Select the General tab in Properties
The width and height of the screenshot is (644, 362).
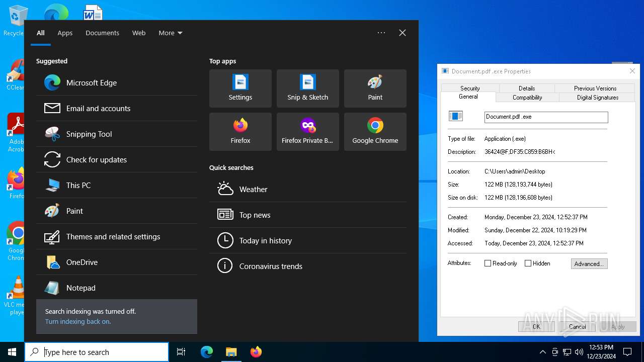(x=468, y=97)
